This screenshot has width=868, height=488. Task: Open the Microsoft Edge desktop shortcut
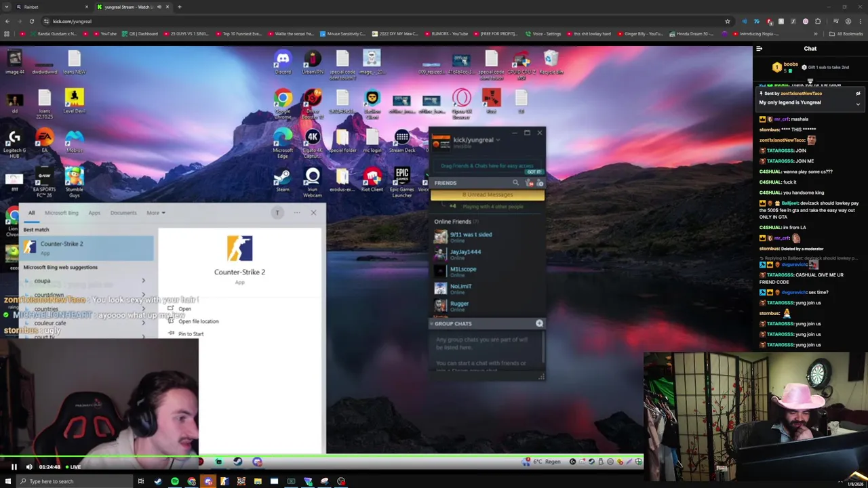point(283,142)
